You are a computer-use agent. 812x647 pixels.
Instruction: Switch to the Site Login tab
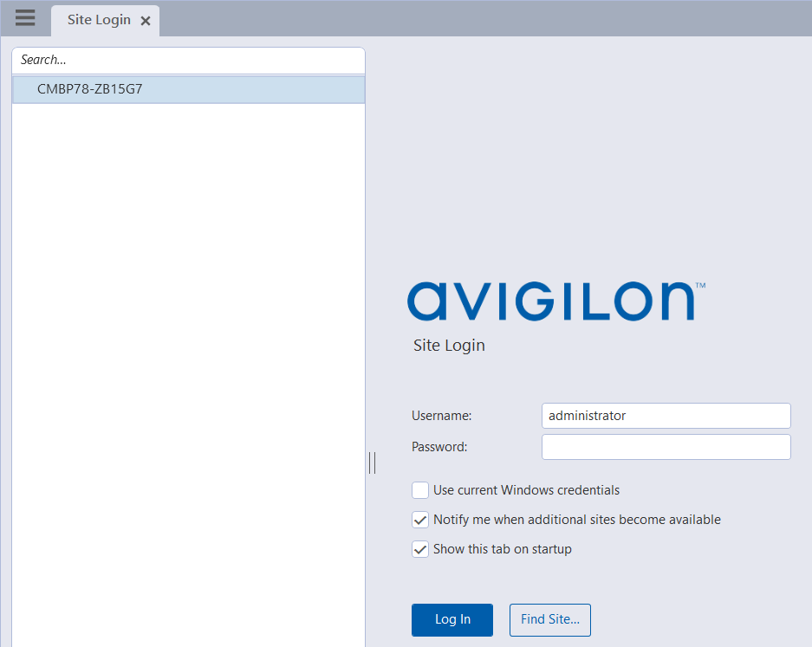pos(98,18)
